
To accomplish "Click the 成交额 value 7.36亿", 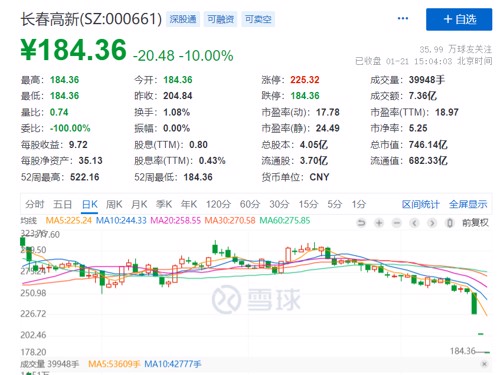I will (x=423, y=96).
